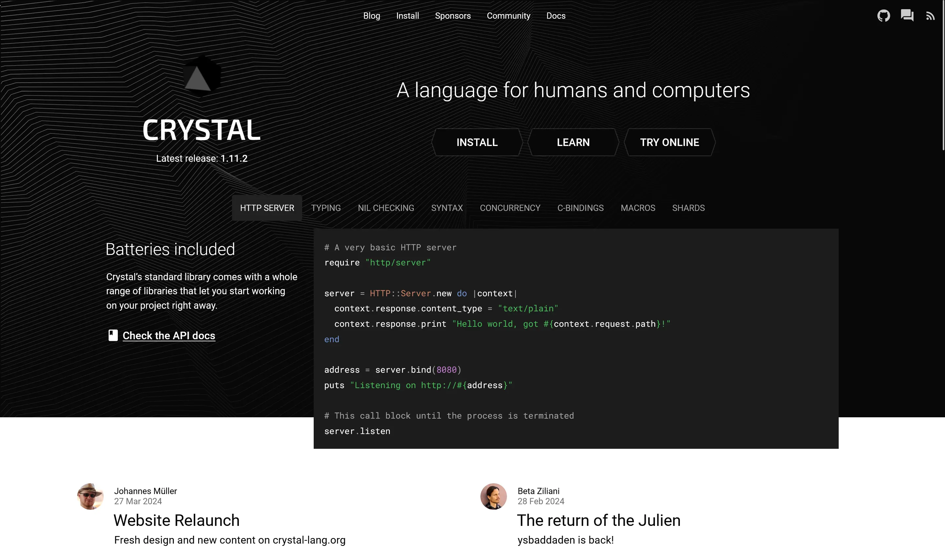The height and width of the screenshot is (560, 945).
Task: Open Beta Ziliani's avatar photo
Action: coord(493,496)
